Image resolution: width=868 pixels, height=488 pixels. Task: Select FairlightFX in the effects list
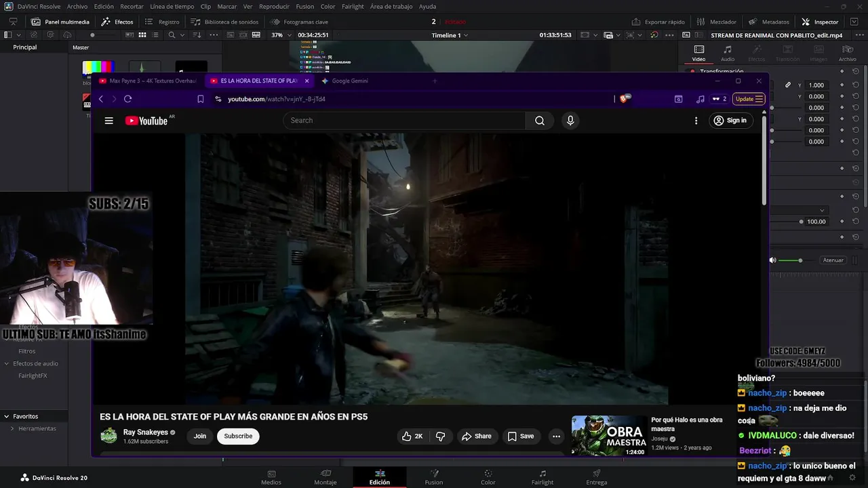coord(33,375)
